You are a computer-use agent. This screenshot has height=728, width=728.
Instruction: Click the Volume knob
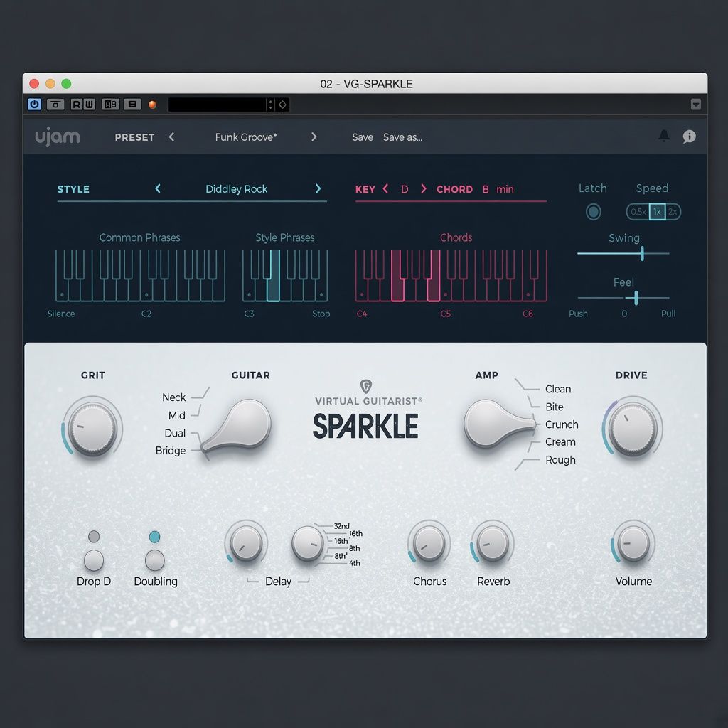tap(633, 542)
